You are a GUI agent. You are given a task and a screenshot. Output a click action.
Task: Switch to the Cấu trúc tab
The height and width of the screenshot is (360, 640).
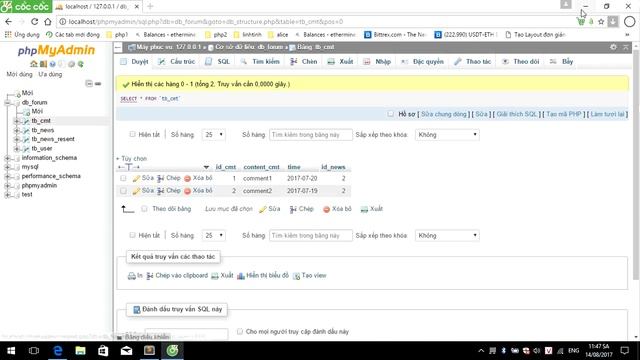pyautogui.click(x=176, y=62)
